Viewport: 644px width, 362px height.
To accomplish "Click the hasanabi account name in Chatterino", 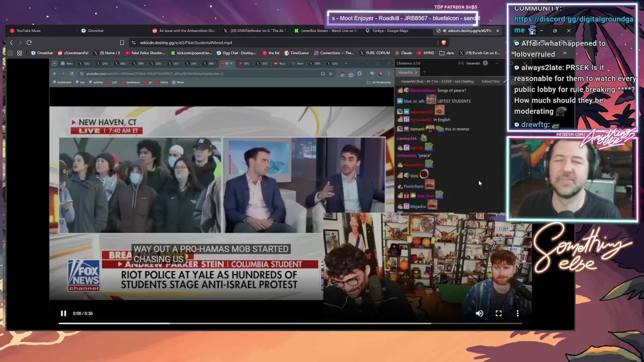I will (473, 63).
